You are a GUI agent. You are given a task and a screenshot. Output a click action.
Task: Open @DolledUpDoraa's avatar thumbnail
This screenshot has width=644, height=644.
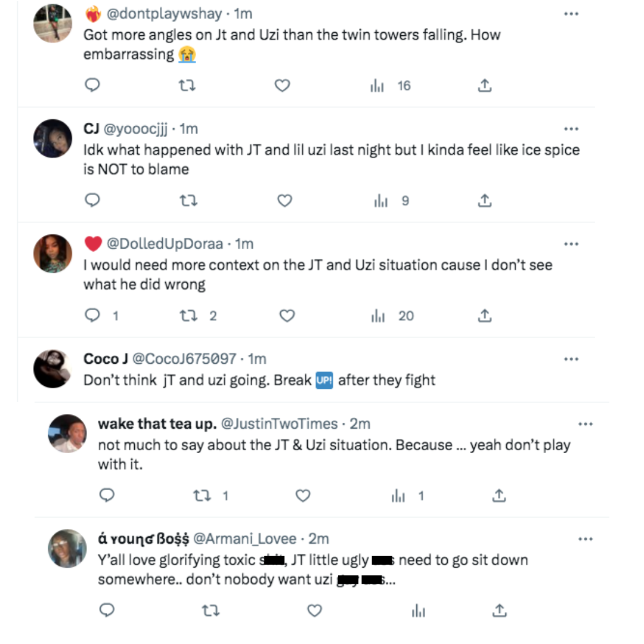tap(52, 253)
